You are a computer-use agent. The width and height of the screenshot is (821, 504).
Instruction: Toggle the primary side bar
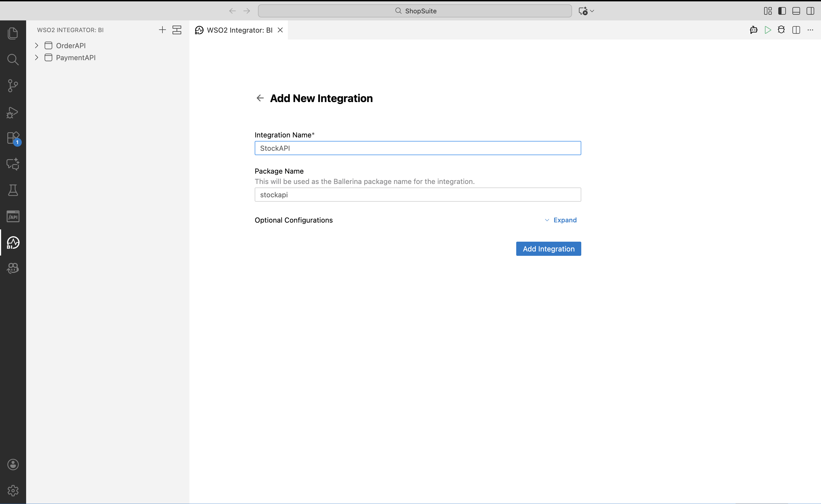[x=782, y=11]
